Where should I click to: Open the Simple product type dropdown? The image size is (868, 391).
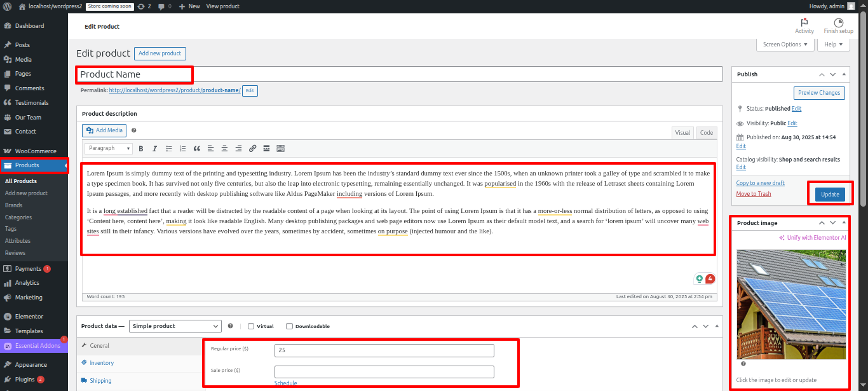pos(175,326)
